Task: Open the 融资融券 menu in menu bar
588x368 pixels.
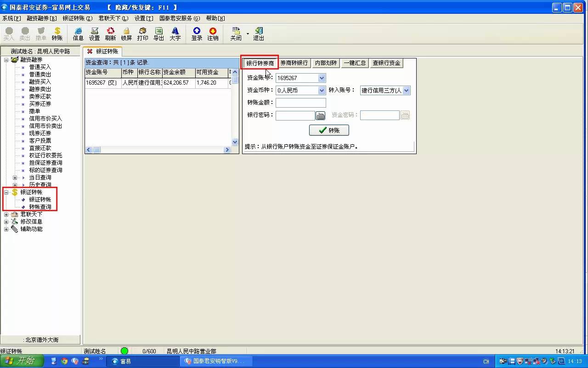Action: (x=42, y=18)
